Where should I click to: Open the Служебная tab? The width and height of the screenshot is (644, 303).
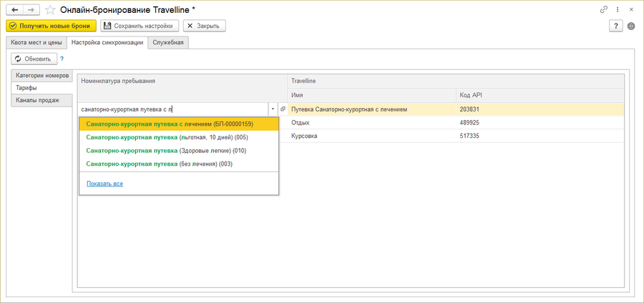168,42
